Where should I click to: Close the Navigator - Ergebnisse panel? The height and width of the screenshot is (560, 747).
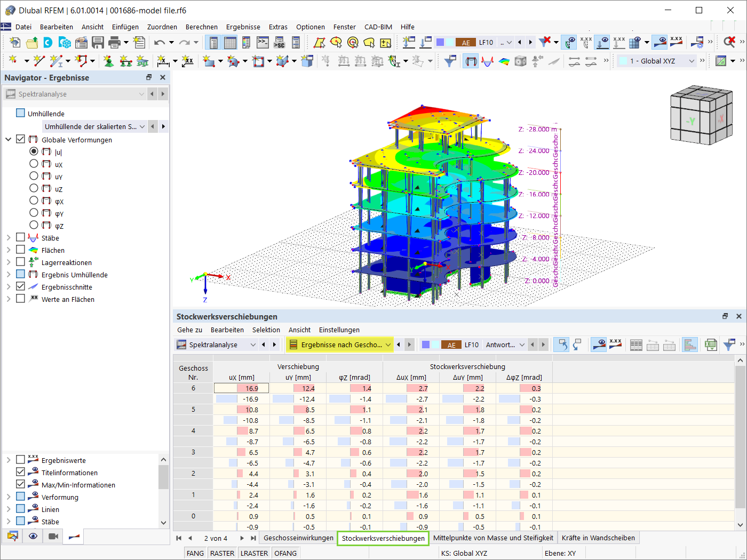(163, 77)
